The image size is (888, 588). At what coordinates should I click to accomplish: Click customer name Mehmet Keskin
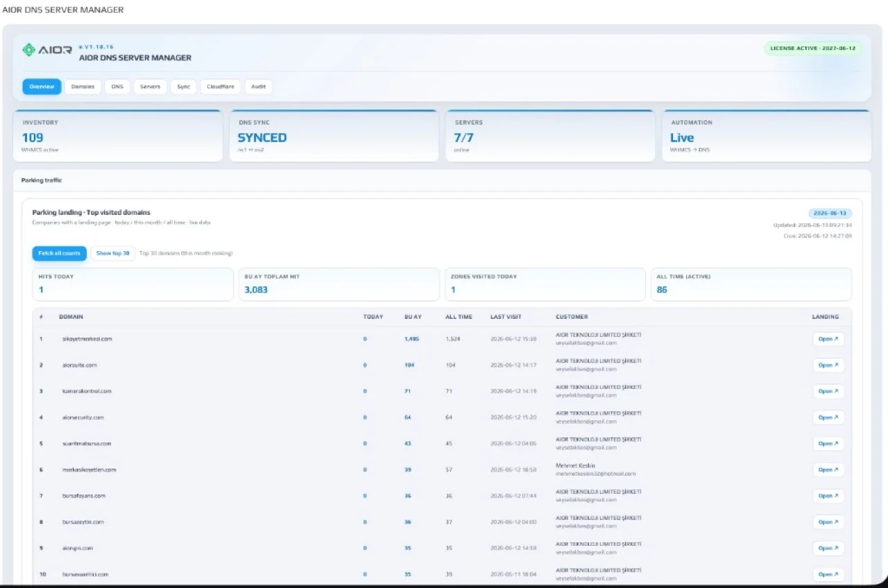tap(576, 465)
